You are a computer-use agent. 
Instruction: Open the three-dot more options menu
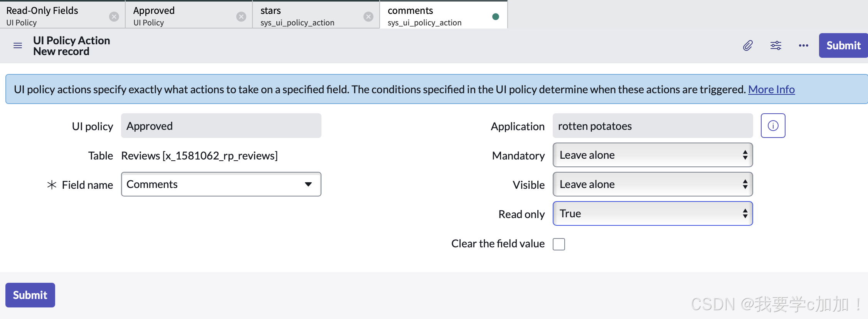[803, 45]
